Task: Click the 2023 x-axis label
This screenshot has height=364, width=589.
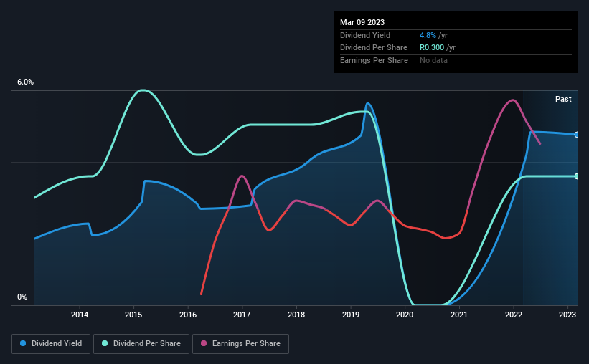Action: coord(567,315)
